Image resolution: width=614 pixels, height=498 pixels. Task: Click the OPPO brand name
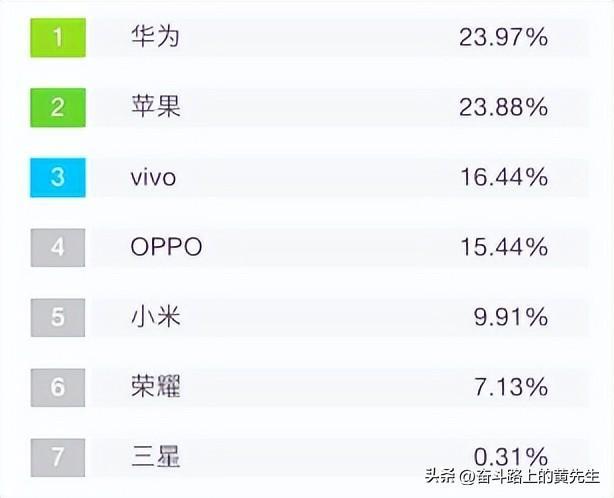166,247
